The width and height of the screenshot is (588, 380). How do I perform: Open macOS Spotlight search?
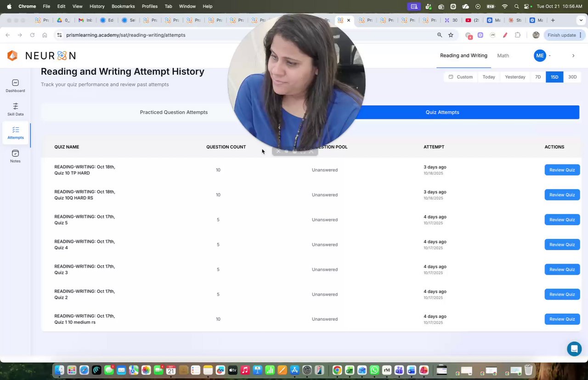point(516,6)
